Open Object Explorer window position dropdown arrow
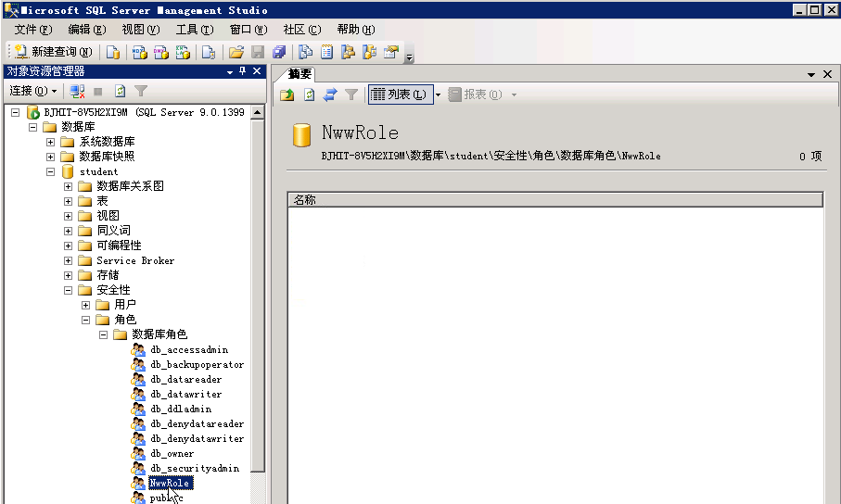 (230, 72)
